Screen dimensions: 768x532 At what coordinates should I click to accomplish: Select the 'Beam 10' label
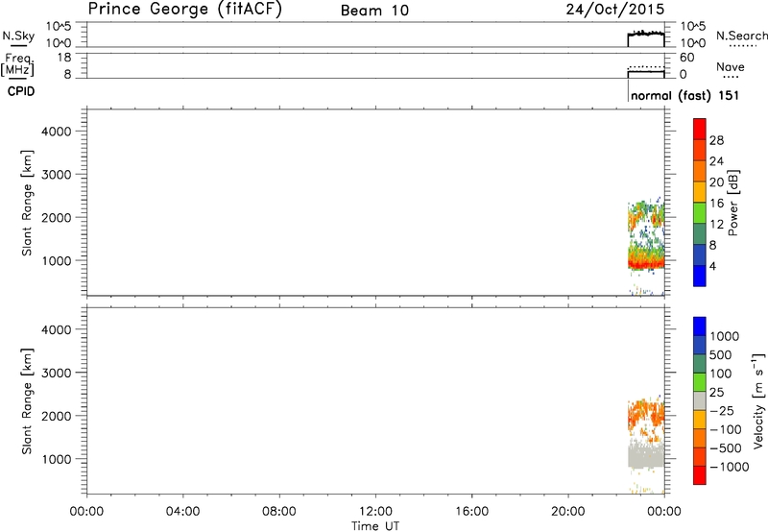coord(374,11)
